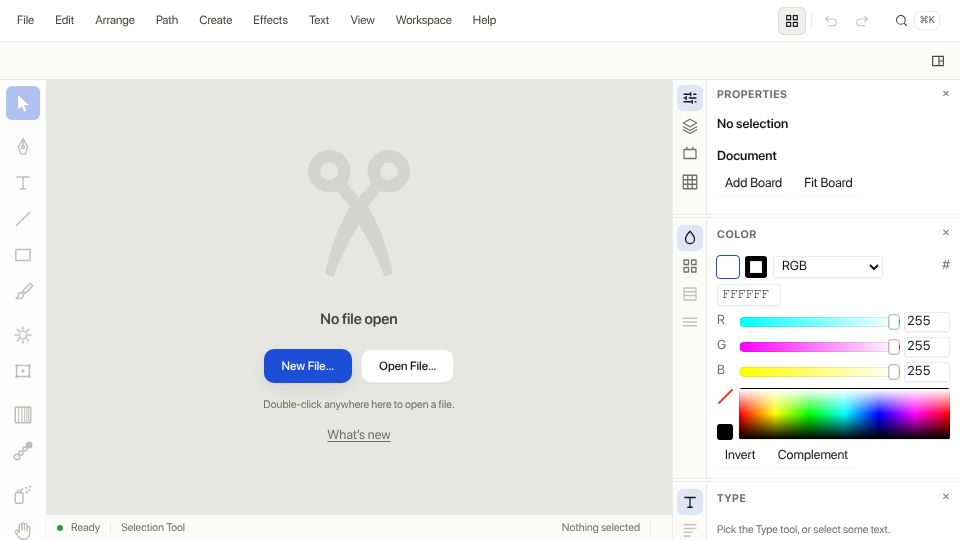Click the FFFFFF hex input field
This screenshot has width=960, height=540.
pyautogui.click(x=749, y=294)
